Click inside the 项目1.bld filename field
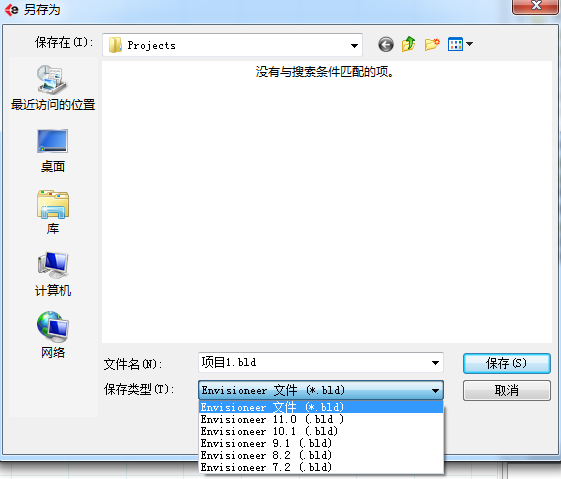Screen dimensions: 561x479 [x=313, y=362]
